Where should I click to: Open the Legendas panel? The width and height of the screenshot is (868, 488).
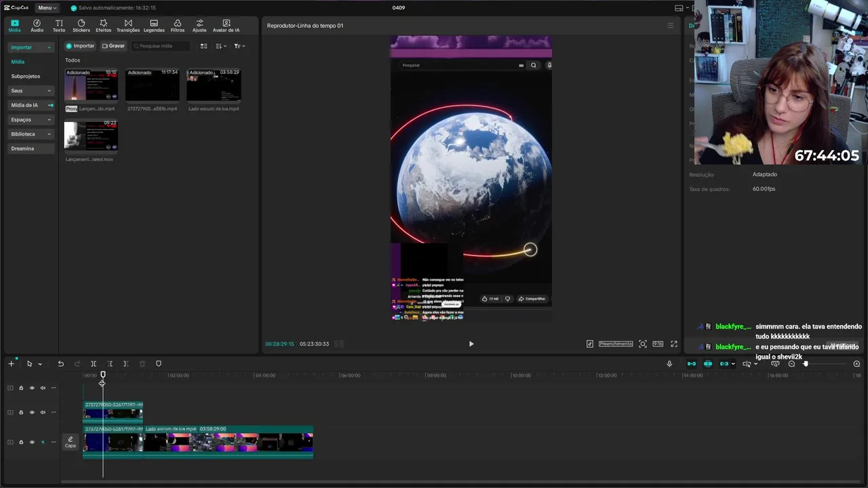[154, 26]
